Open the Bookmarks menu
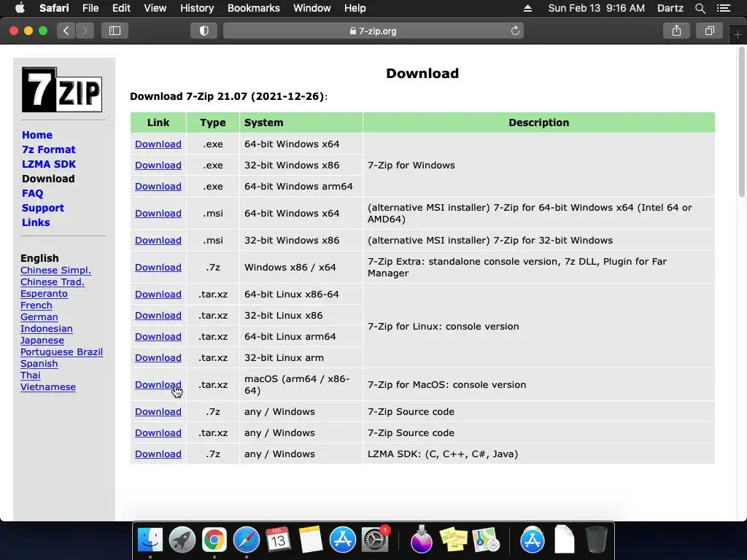This screenshot has width=747, height=560. [x=253, y=8]
